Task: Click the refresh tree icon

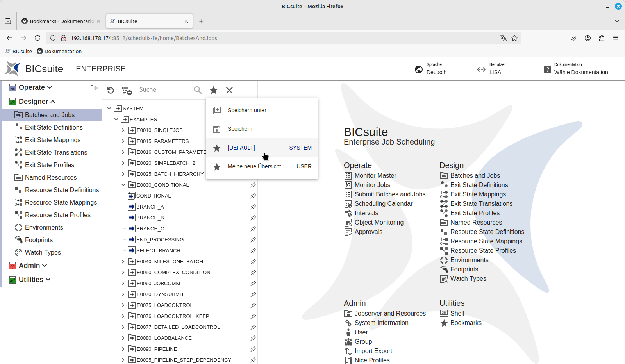Action: pyautogui.click(x=111, y=90)
